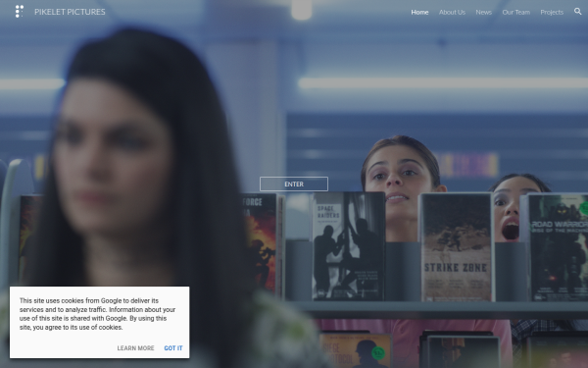Click the cookie notice text beginning "This site uses cookies"
The image size is (588, 368).
(x=97, y=314)
